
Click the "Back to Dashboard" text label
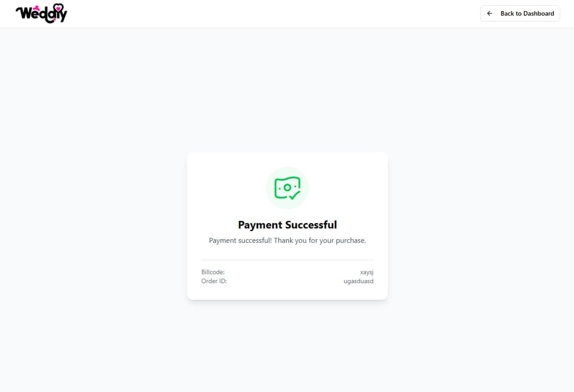click(x=527, y=13)
